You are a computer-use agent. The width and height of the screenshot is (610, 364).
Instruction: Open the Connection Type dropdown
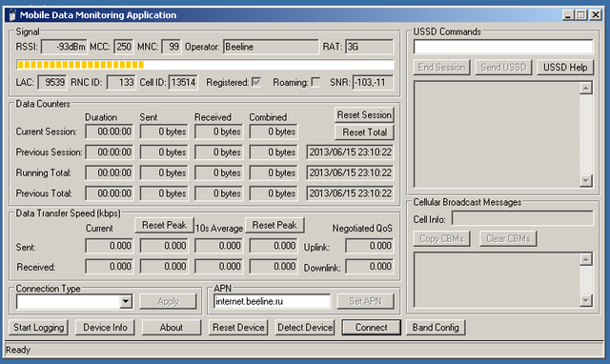(x=126, y=301)
